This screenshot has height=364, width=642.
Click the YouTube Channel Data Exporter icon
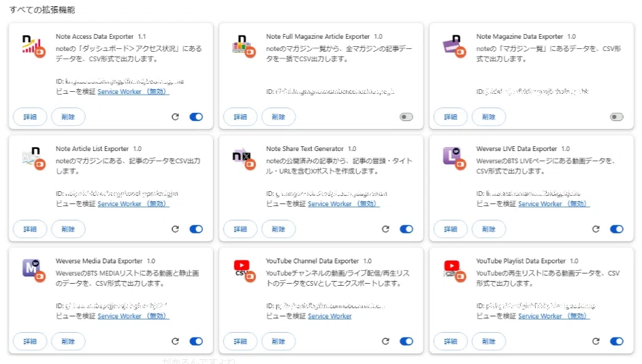(x=244, y=271)
